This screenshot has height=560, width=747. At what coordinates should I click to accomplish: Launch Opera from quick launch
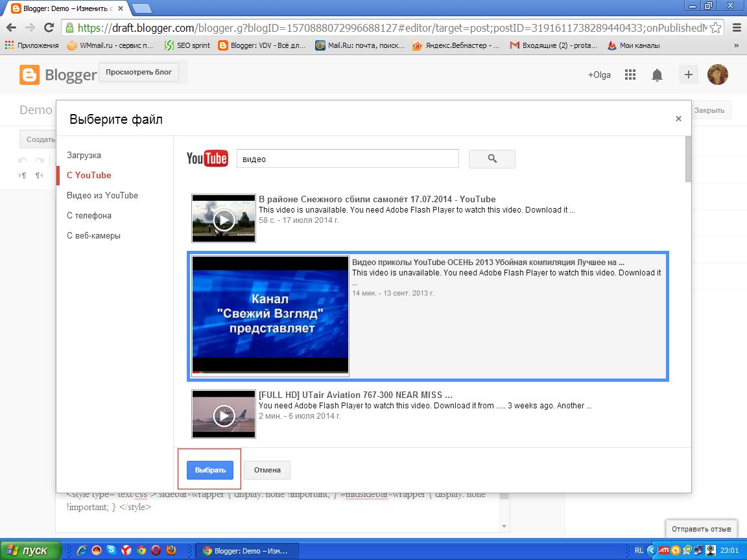[156, 550]
